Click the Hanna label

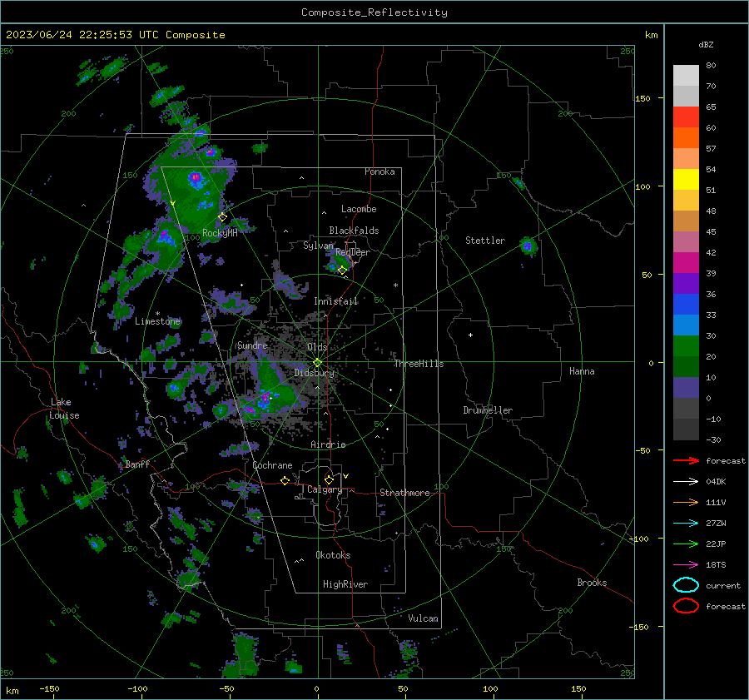[x=582, y=371]
